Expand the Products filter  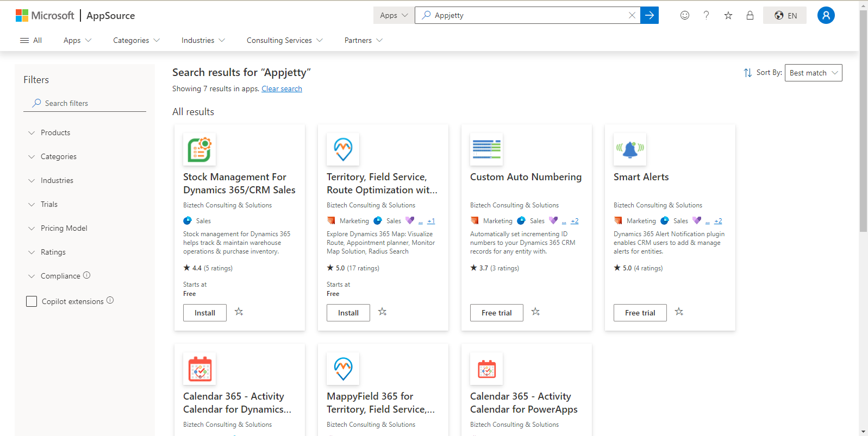[49, 132]
